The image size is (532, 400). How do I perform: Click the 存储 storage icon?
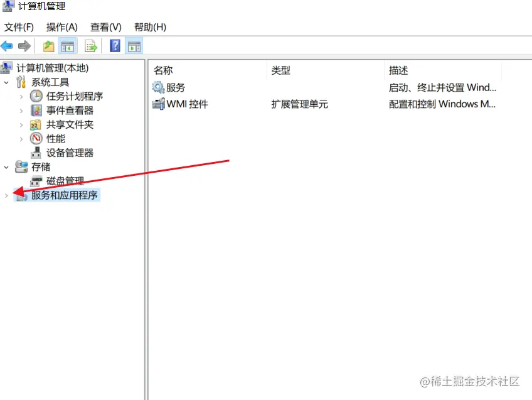[x=21, y=167]
